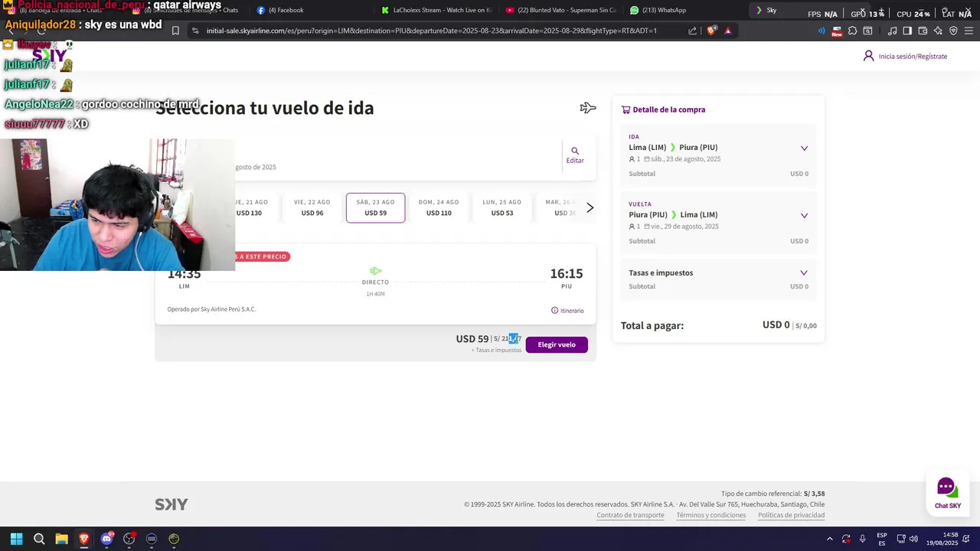Open Brave Shields lion icon
Viewport: 980px width, 551px height.
pos(711,31)
